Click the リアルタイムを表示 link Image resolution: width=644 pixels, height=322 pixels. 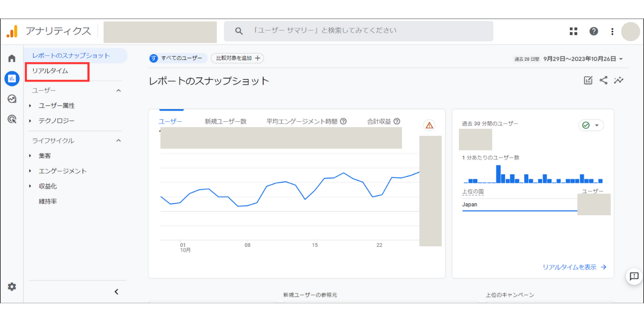[x=574, y=267]
